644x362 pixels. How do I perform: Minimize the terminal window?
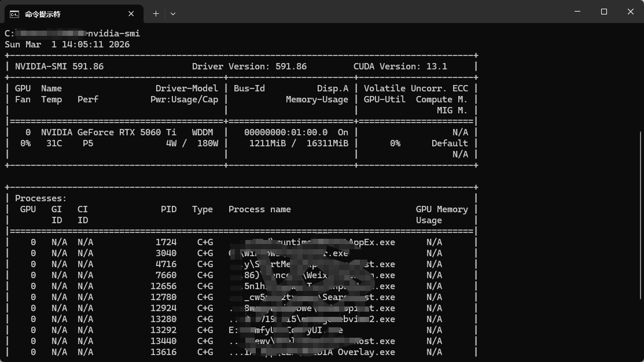577,12
